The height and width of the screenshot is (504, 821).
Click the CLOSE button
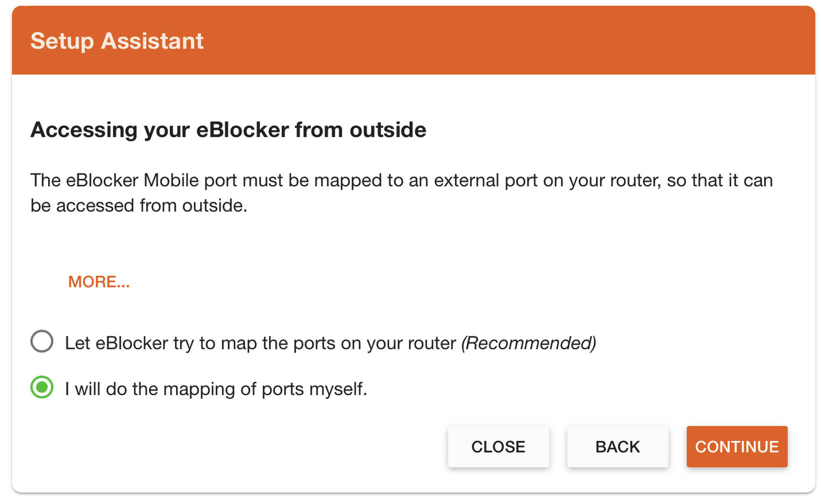tap(498, 447)
